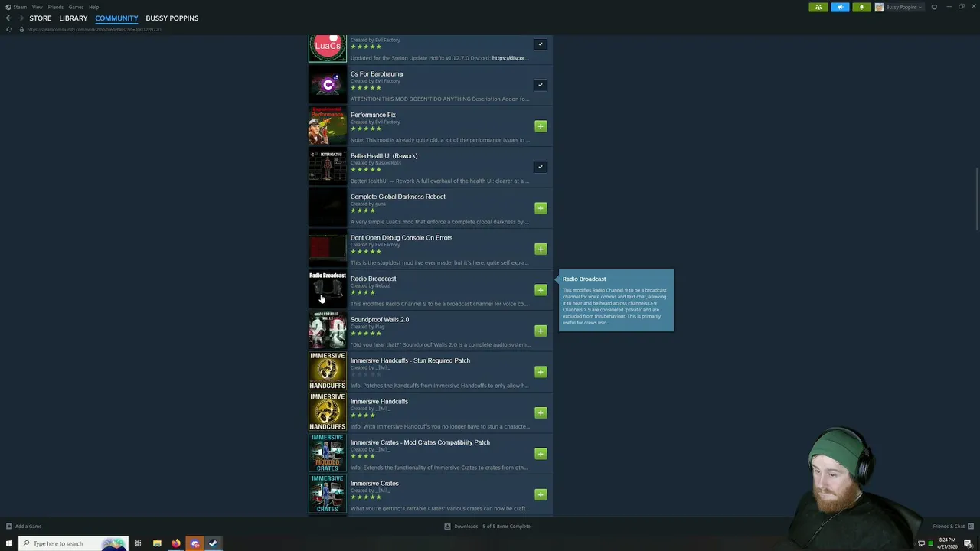Viewport: 980px width, 551px height.
Task: Switch to the COMMUNITY tab
Action: coord(116,18)
